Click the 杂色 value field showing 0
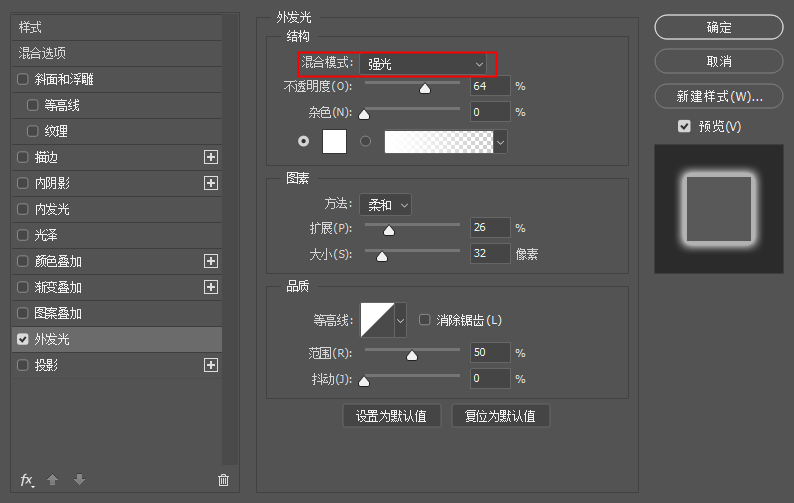The image size is (794, 503). [x=490, y=112]
